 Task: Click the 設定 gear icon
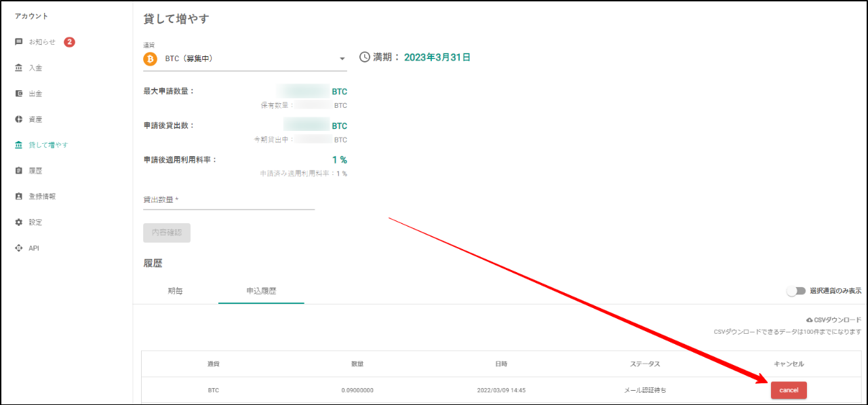coord(19,223)
